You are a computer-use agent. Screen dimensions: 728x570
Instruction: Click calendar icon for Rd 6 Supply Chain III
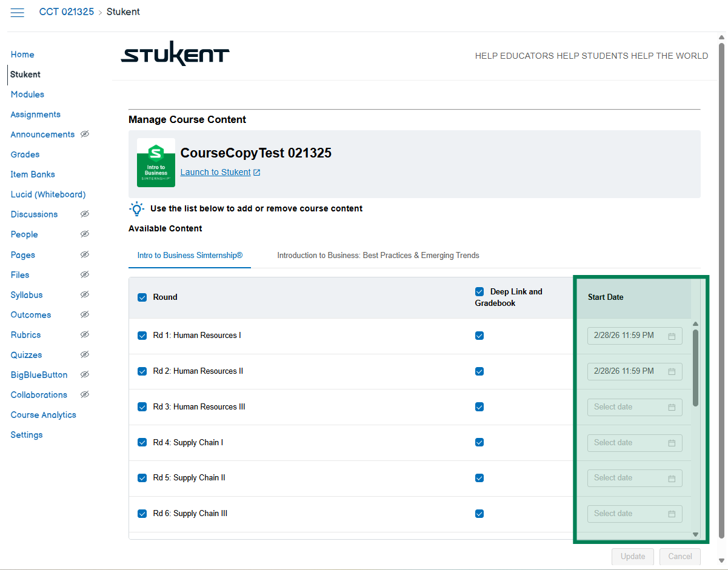671,514
